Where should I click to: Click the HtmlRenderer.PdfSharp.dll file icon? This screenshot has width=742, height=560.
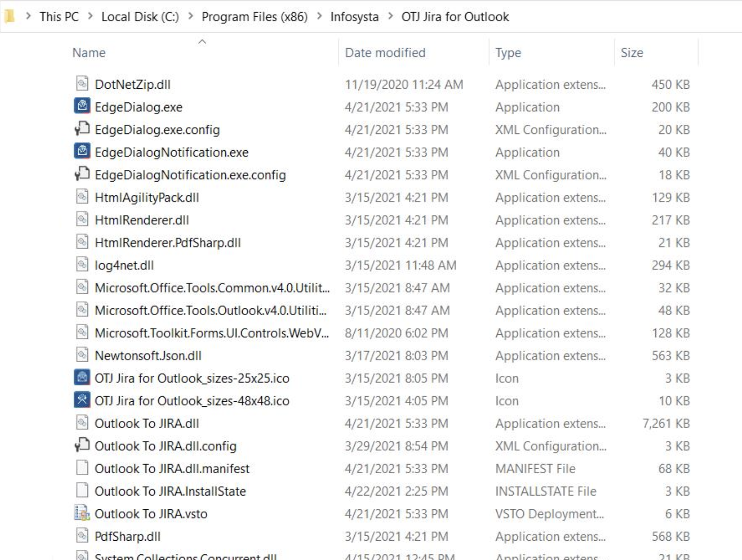coord(82,242)
